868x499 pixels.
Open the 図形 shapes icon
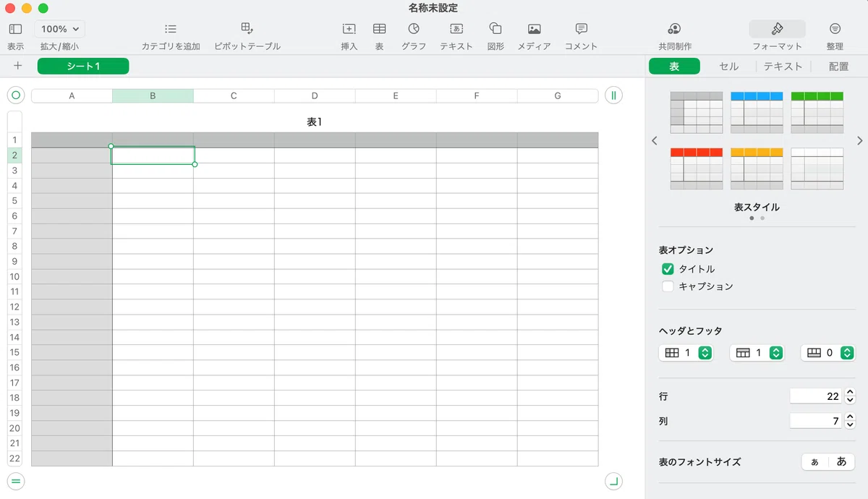[495, 29]
